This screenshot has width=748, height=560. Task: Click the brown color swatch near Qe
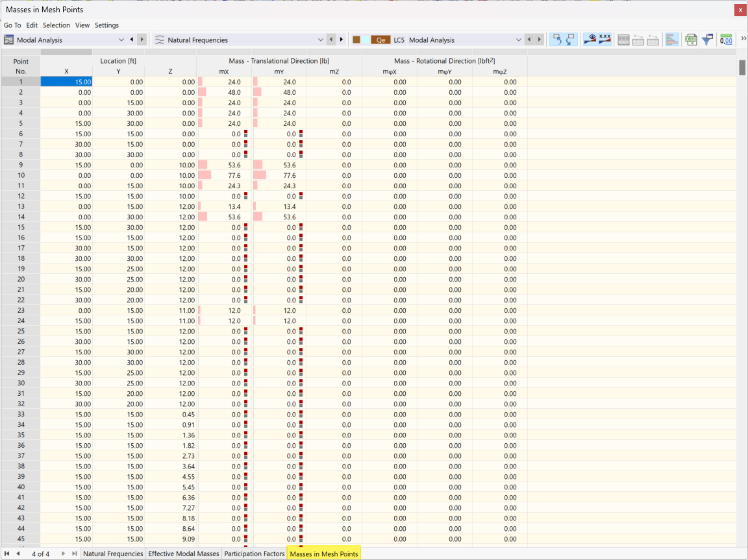pos(356,39)
